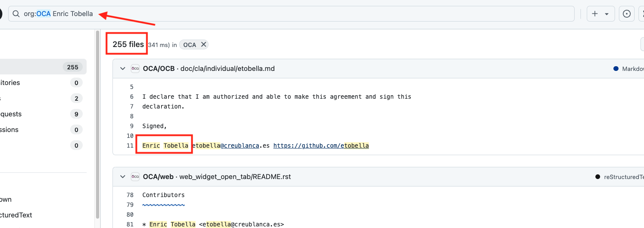The width and height of the screenshot is (644, 228).
Task: Click the Contributors heading on line 78
Action: [163, 195]
